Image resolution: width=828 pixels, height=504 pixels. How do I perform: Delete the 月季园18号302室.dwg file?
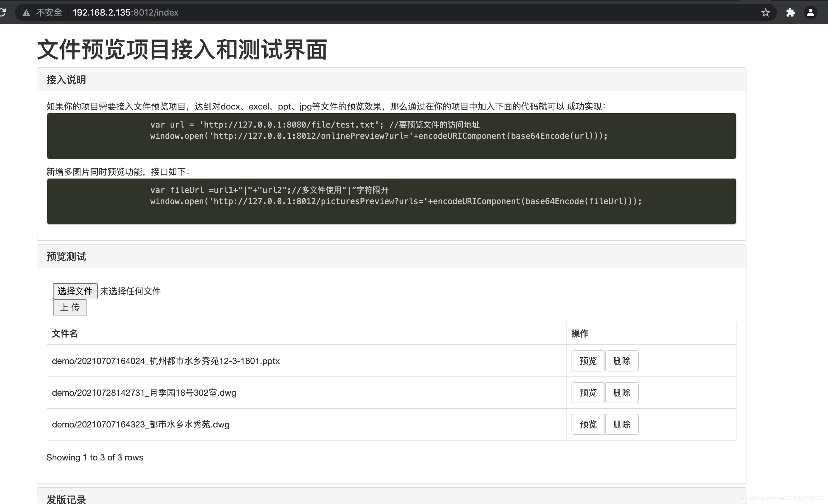pyautogui.click(x=622, y=393)
